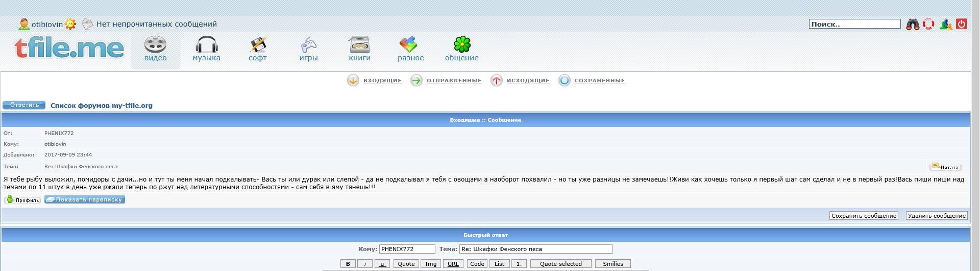Click the user avatar icon beside otibiovin
The width and height of the screenshot is (980, 271).
tap(23, 24)
